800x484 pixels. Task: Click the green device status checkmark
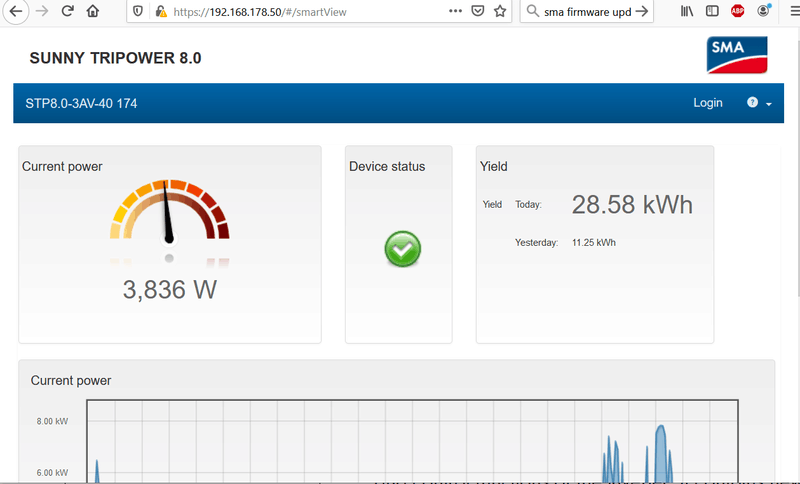pos(403,249)
